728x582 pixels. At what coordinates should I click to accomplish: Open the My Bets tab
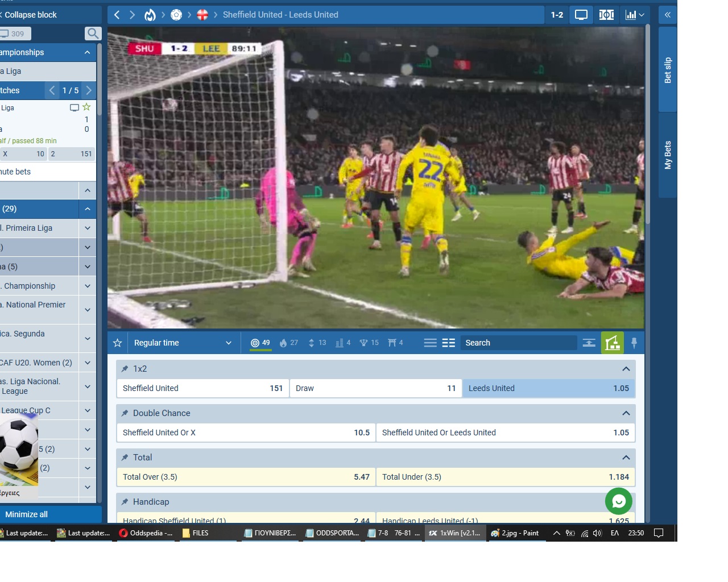coord(668,155)
